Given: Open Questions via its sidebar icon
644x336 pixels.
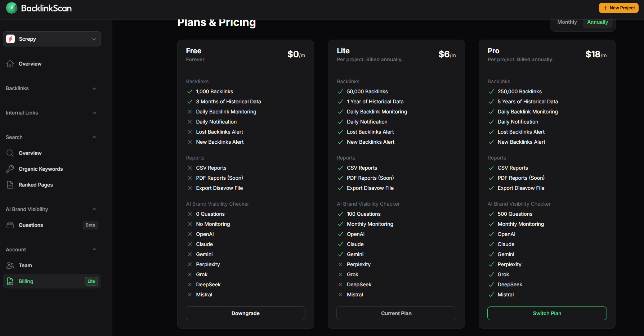Looking at the screenshot, I should 10,225.
